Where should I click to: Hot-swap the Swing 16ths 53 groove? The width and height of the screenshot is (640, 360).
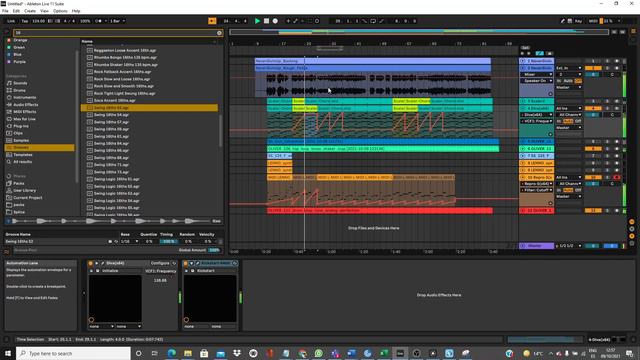(x=116, y=242)
